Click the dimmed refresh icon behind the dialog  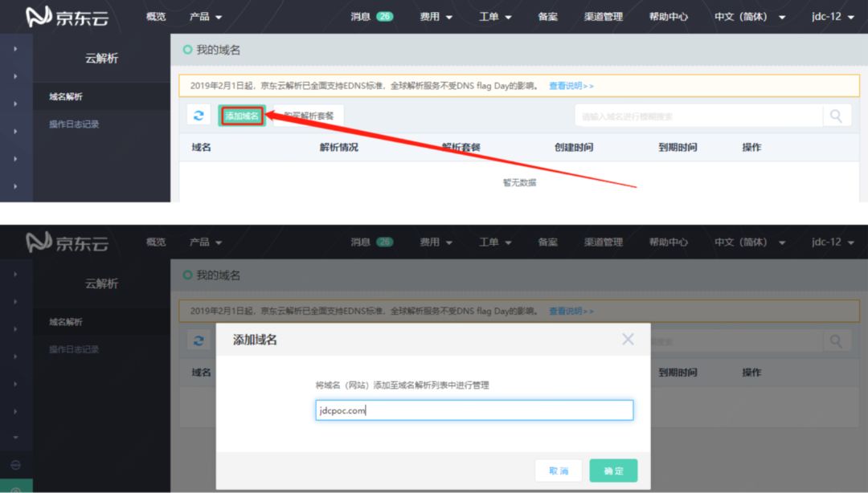pyautogui.click(x=199, y=340)
